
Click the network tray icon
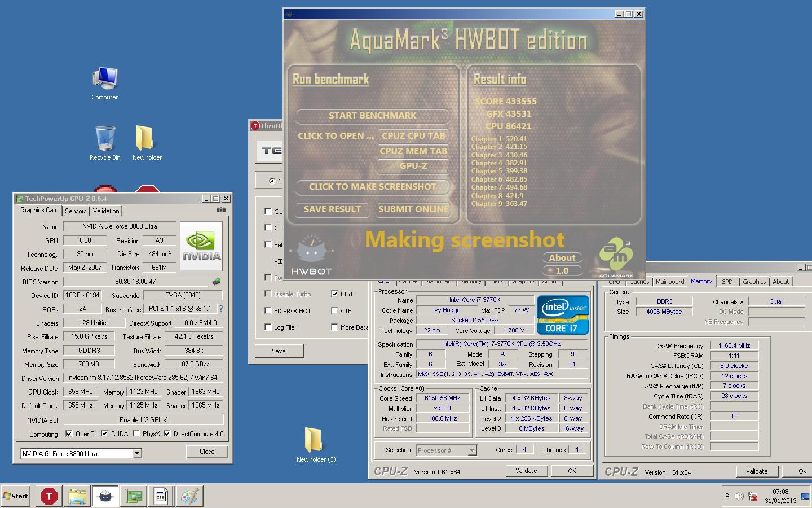753,496
